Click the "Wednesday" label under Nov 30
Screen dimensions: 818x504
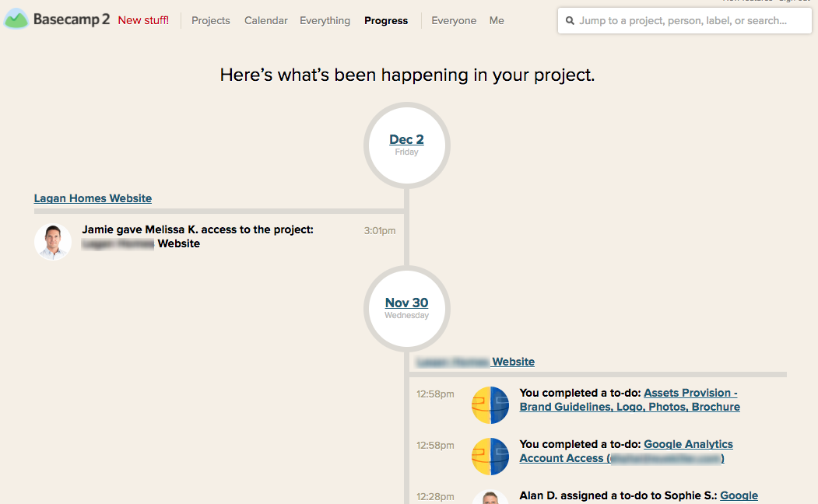point(406,315)
